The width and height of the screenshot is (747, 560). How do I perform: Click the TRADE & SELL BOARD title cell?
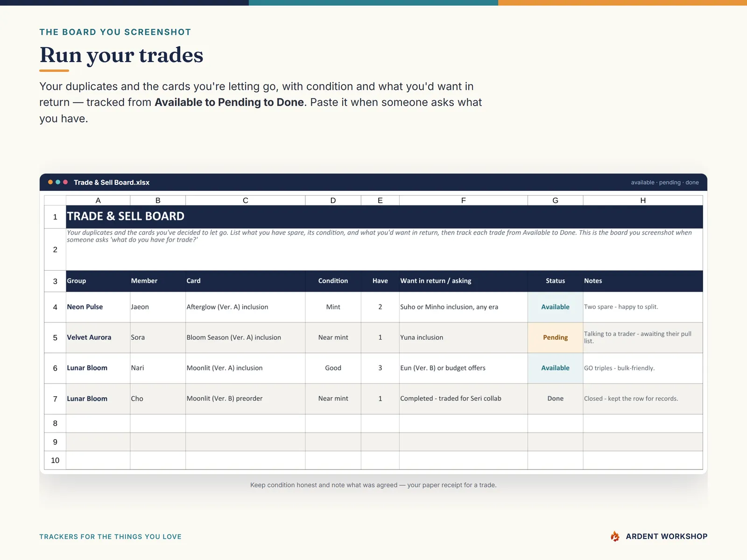click(384, 217)
